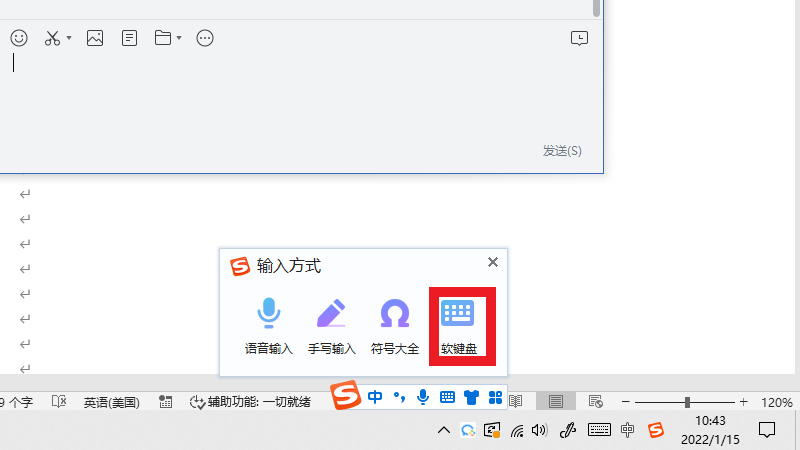Switch to web layout view

point(595,402)
